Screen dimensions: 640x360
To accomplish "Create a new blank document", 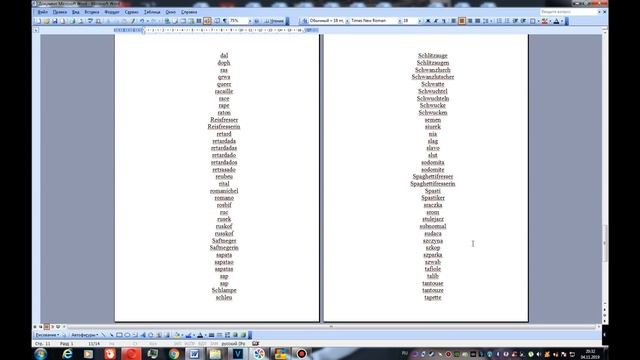I will (x=38, y=21).
